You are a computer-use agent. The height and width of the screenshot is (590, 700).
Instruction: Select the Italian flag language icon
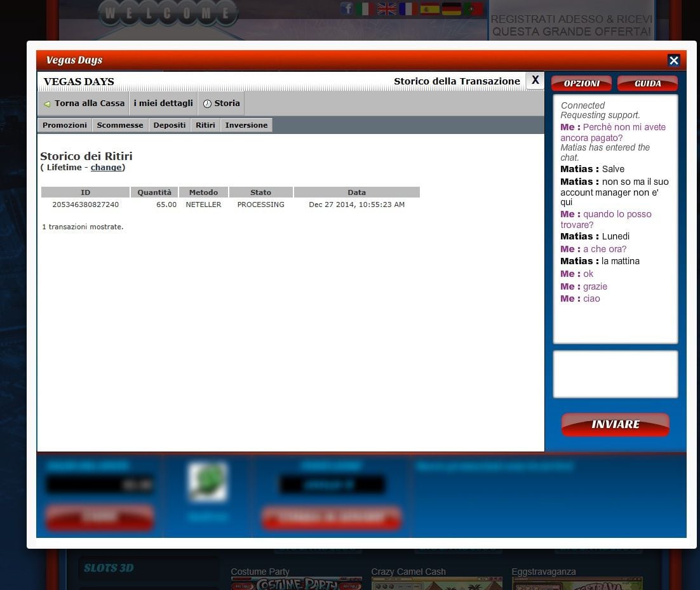point(365,8)
